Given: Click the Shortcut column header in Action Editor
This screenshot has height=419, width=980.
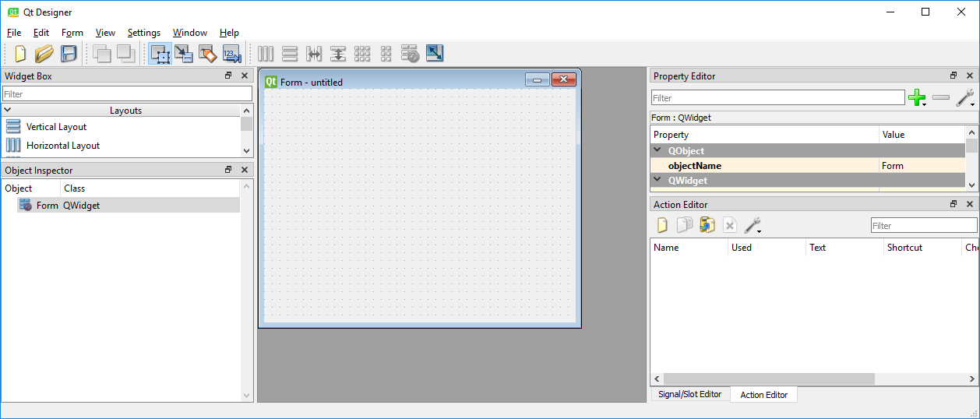Looking at the screenshot, I should (x=922, y=247).
